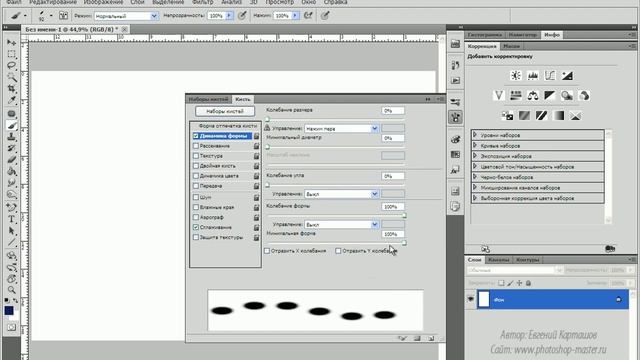
Task: Add a Vibrance adjustment
Action: coord(498,96)
